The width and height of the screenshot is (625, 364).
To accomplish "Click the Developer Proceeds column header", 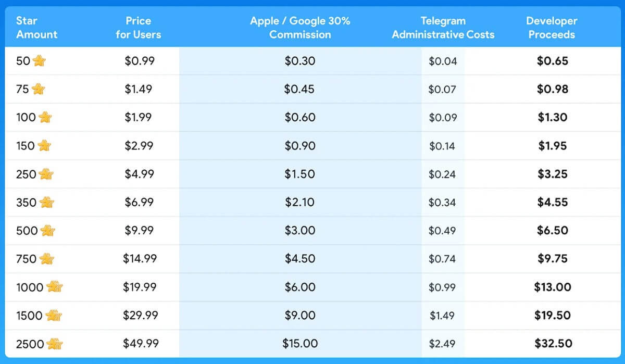I will [x=552, y=28].
